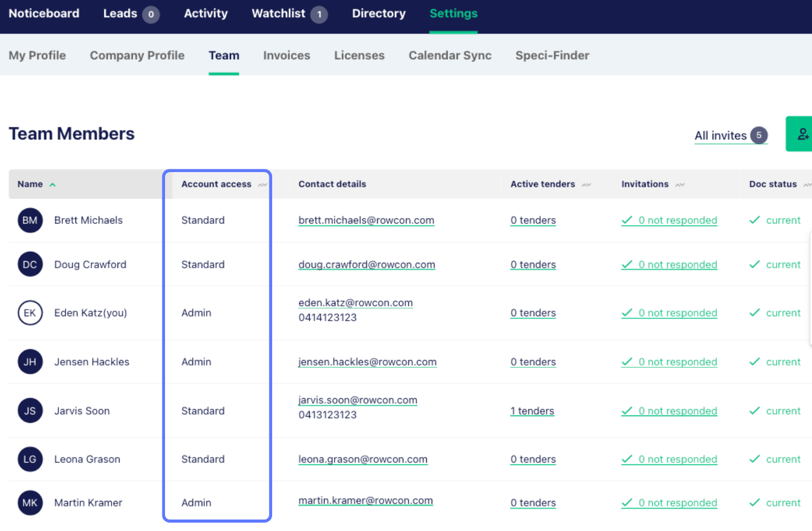812x531 pixels.
Task: Click Eden Katz's EK avatar icon
Action: pyautogui.click(x=30, y=313)
